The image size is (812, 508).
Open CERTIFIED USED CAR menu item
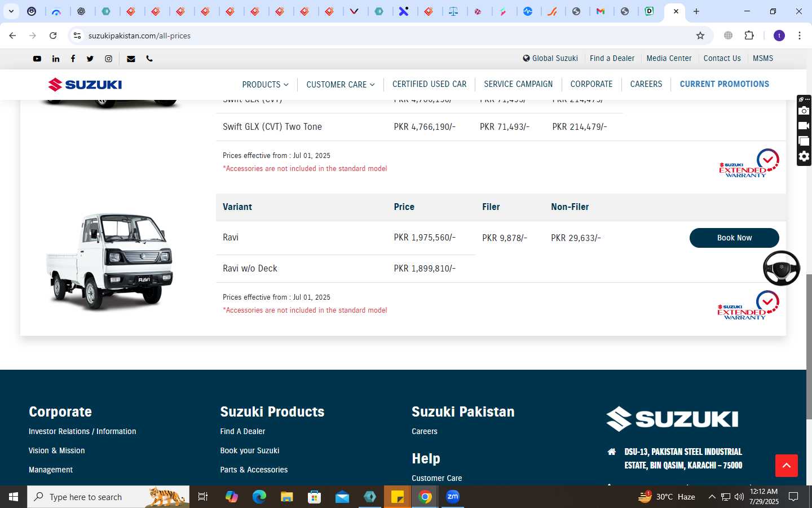click(430, 84)
